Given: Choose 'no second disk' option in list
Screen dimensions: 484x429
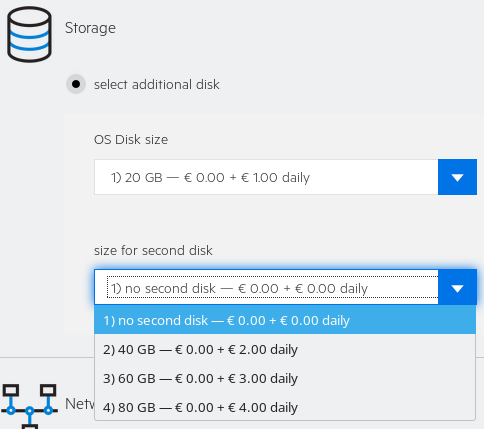Looking at the screenshot, I should click(x=285, y=320).
